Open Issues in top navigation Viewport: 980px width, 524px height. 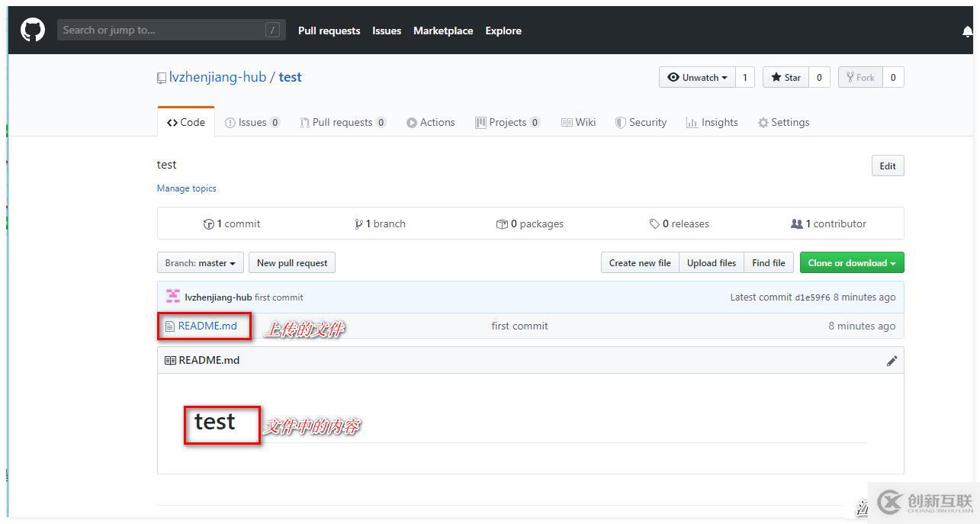[387, 31]
